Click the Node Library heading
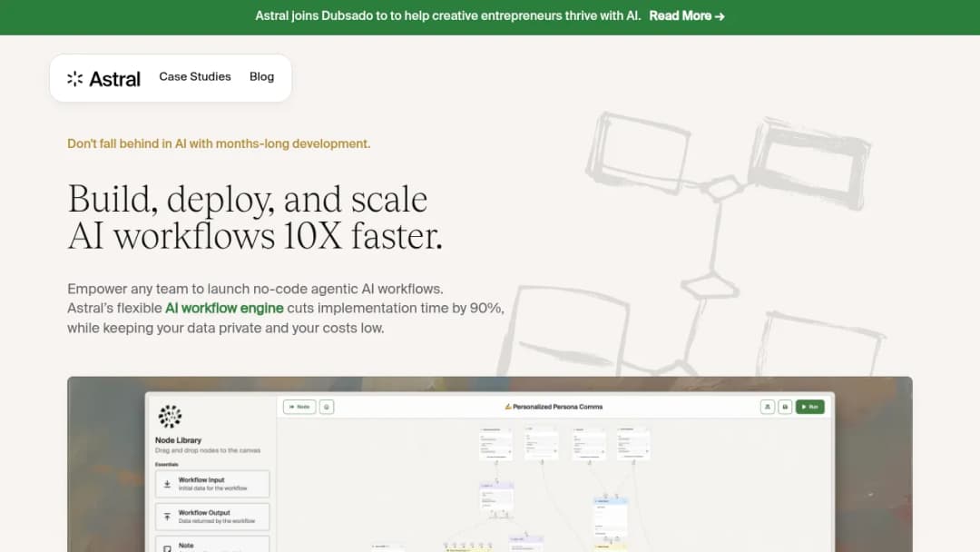The height and width of the screenshot is (552, 980). (178, 440)
